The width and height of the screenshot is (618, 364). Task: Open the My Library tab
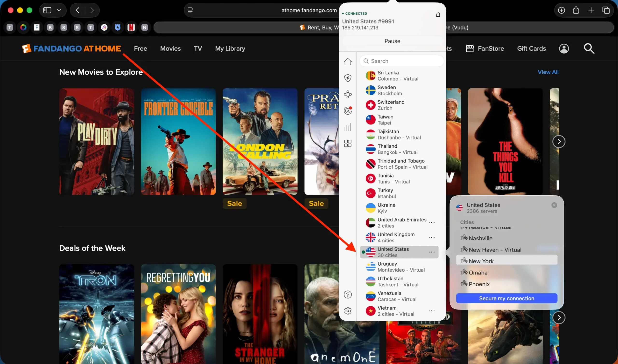(x=230, y=48)
